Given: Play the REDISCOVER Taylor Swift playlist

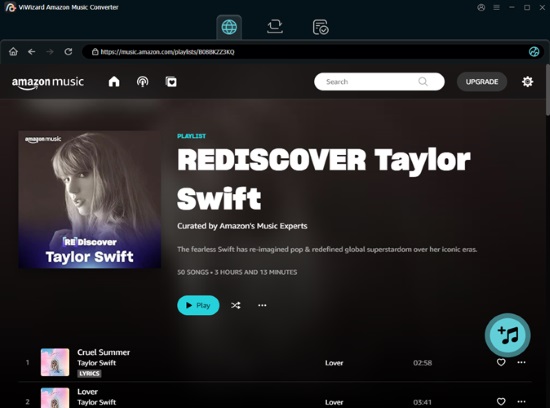Looking at the screenshot, I should click(198, 305).
